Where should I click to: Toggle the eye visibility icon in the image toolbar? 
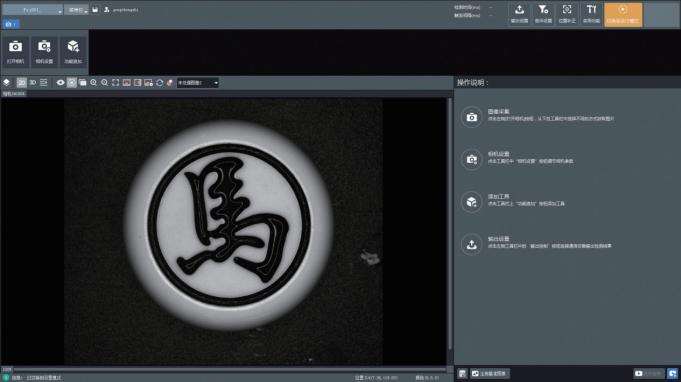point(60,82)
